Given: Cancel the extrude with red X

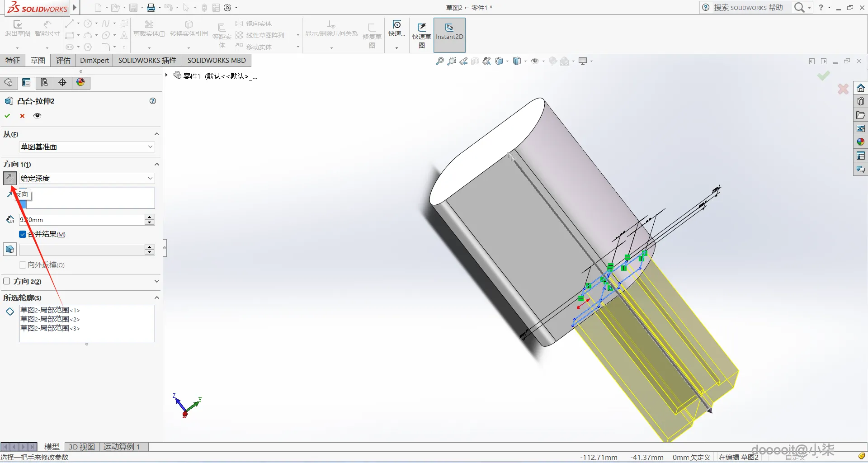Looking at the screenshot, I should (22, 116).
